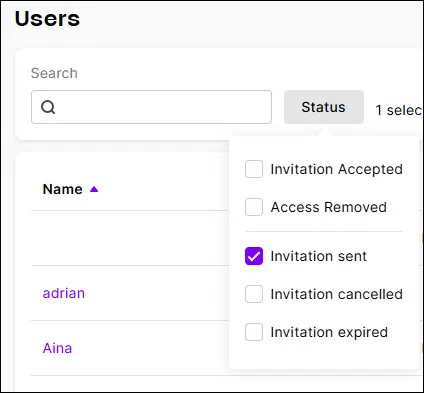Click the Invitation Accepted label
Screen dimensions: 424x393
[337, 169]
